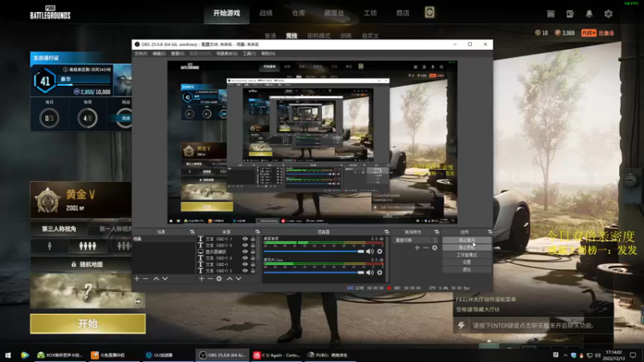Pop out the scene transitions dock
Screen dimensions: 644x362
pos(436,232)
